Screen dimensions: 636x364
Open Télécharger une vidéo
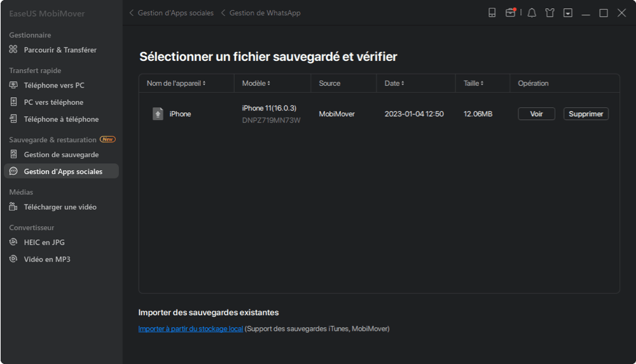tap(61, 206)
